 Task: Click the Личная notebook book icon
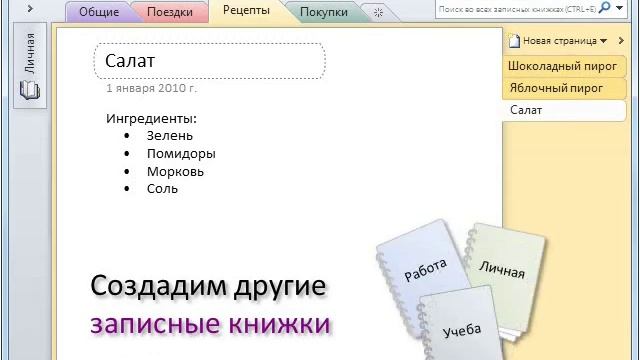pyautogui.click(x=30, y=90)
